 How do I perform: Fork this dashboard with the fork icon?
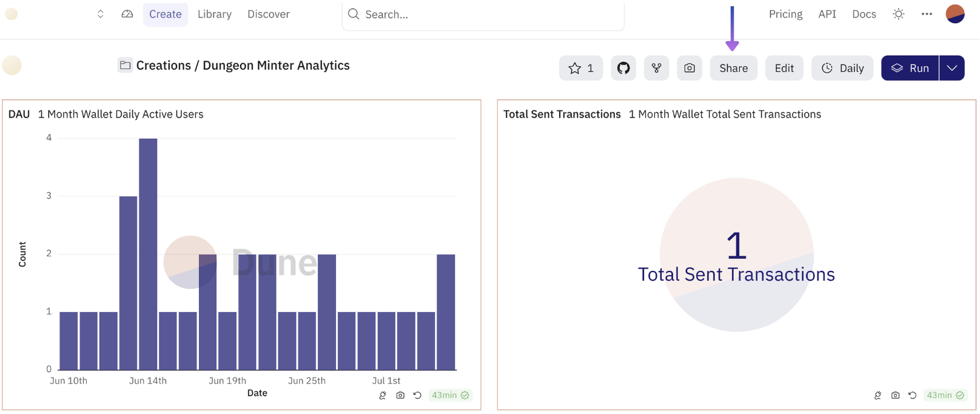[x=656, y=68]
